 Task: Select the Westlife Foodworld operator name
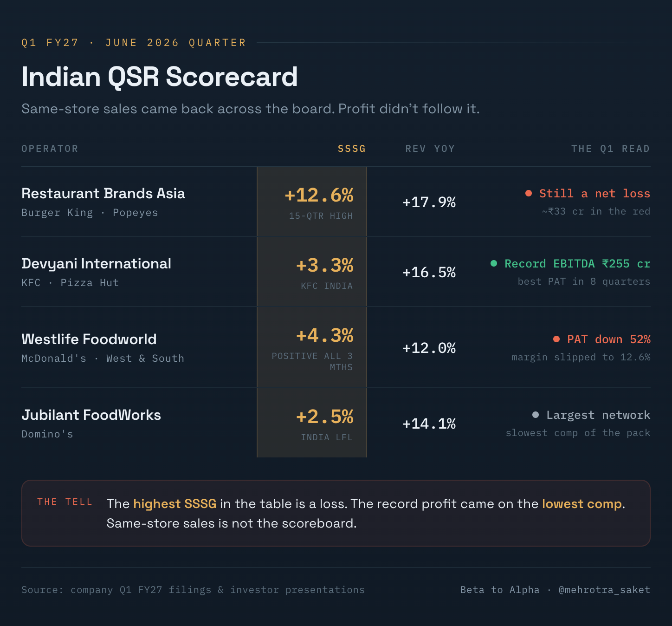point(89,339)
